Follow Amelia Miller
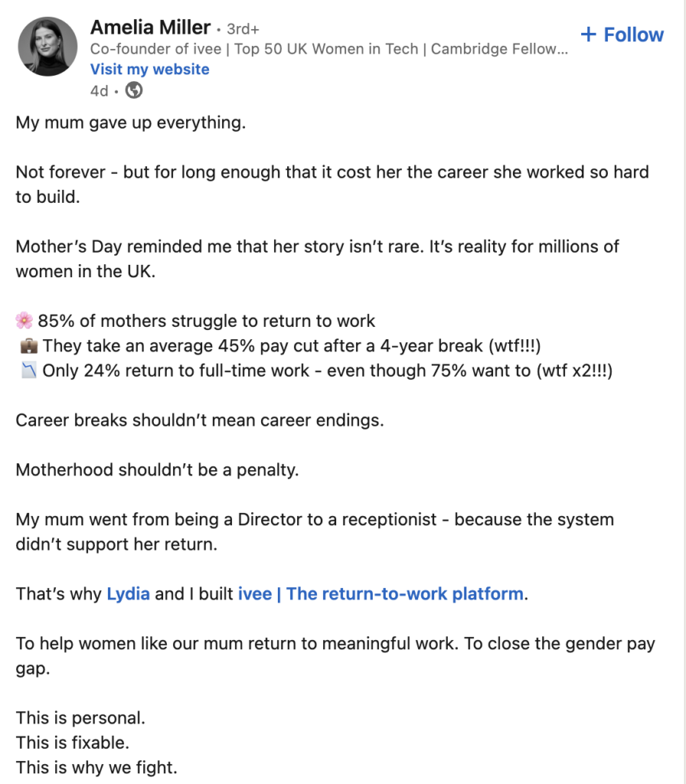The width and height of the screenshot is (686, 784). pyautogui.click(x=633, y=34)
